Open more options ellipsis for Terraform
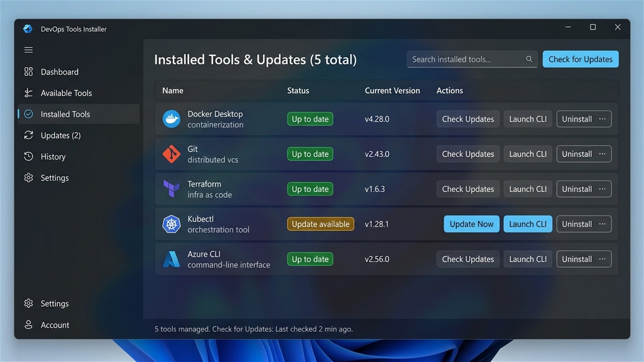Viewport: 644px width, 362px height. pyautogui.click(x=602, y=189)
